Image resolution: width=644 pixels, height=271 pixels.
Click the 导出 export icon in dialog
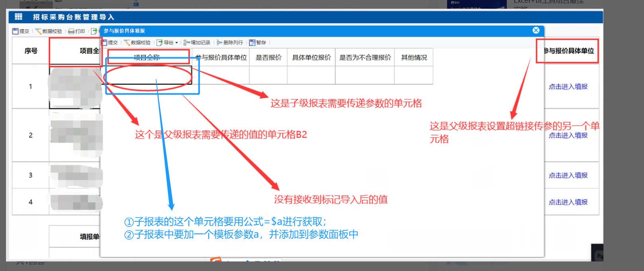click(x=160, y=43)
